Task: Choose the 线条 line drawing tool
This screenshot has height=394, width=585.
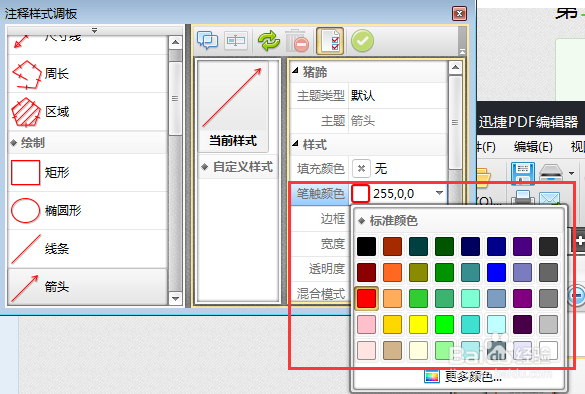Action: pyautogui.click(x=87, y=248)
